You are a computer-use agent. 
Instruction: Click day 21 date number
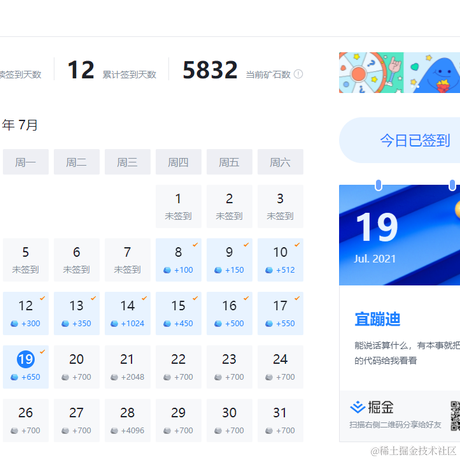[127, 359]
